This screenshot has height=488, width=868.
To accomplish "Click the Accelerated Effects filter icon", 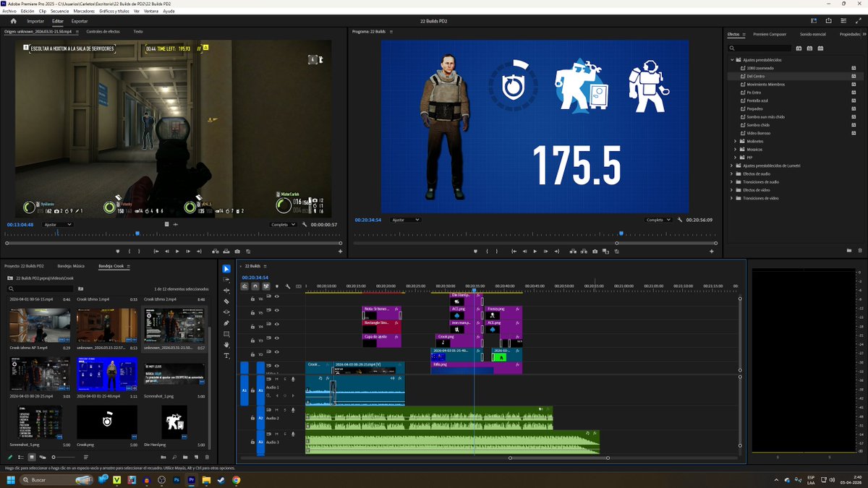I will tap(799, 48).
